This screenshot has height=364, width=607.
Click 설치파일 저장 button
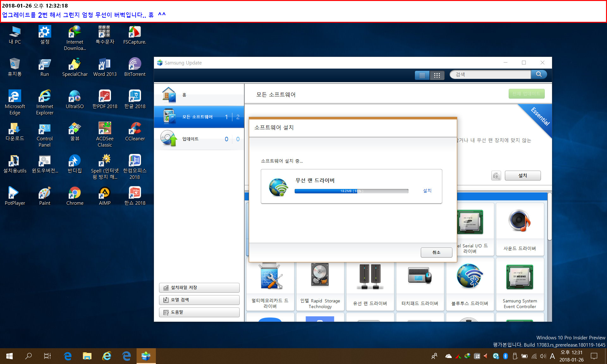tap(199, 288)
